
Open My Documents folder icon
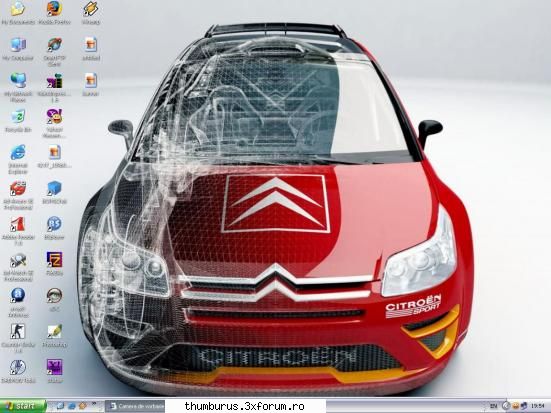tap(18, 8)
